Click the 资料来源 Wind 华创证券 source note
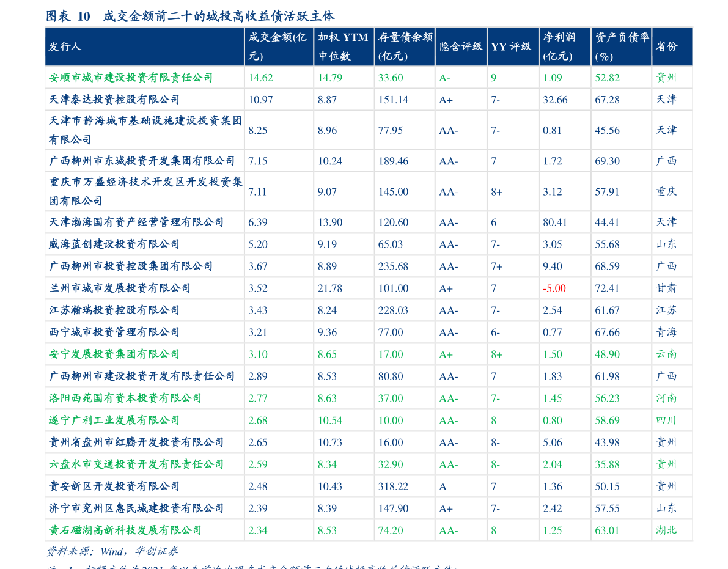The width and height of the screenshot is (728, 569). click(112, 551)
